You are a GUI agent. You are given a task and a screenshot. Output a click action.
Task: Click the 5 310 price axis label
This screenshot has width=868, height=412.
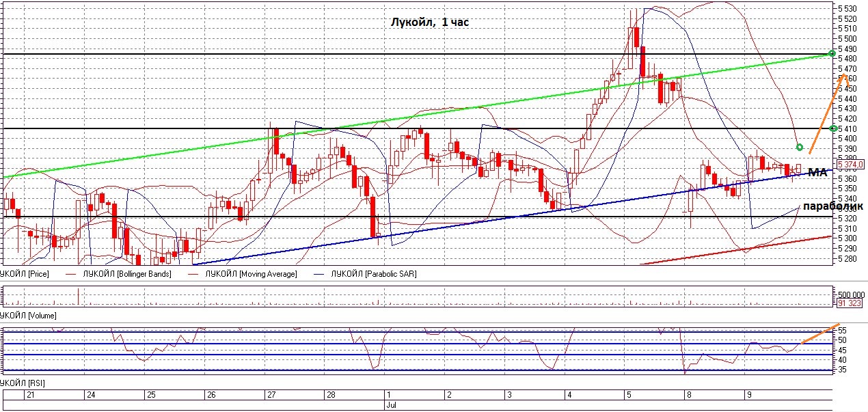pos(847,228)
